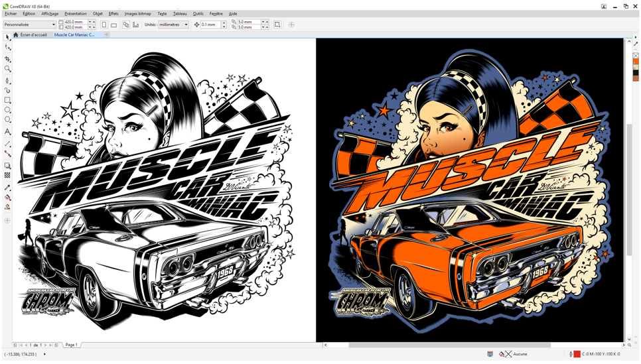The width and height of the screenshot is (641, 364).
Task: Open the Aide menu
Action: (x=233, y=13)
